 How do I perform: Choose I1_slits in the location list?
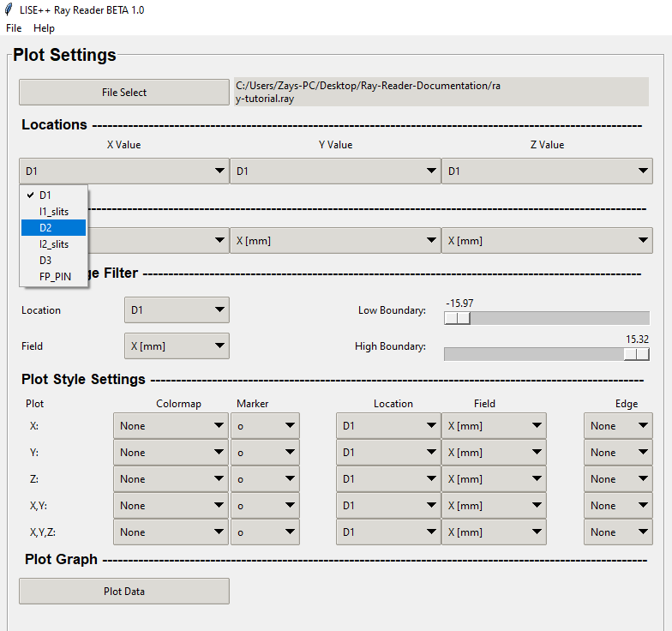pyautogui.click(x=53, y=211)
